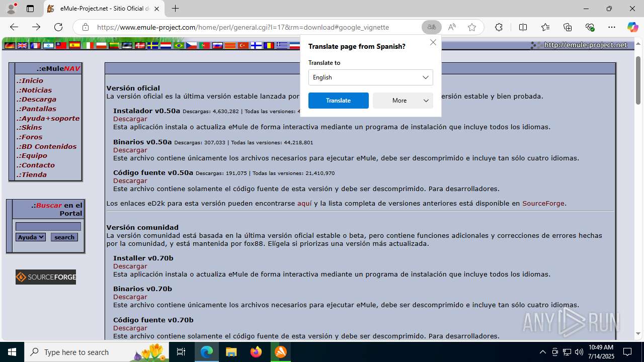Open Firefox from the taskbar
Viewport: 644px width, 362px height.
[256, 352]
